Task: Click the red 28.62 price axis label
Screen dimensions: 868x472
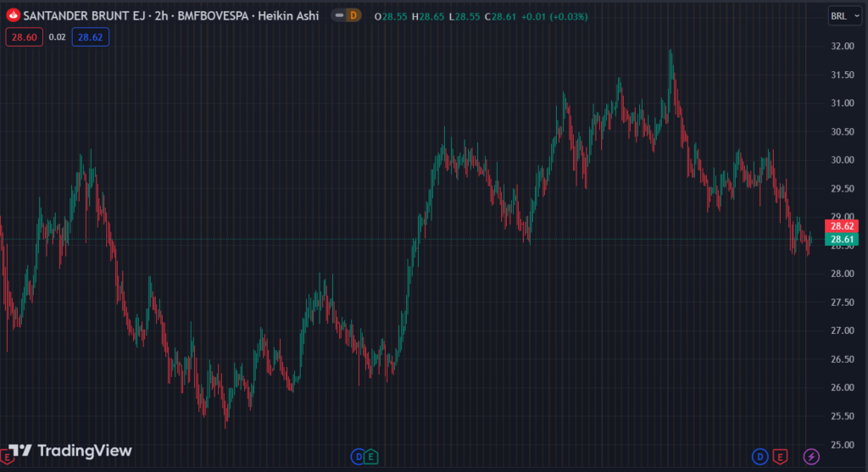Action: [x=842, y=225]
